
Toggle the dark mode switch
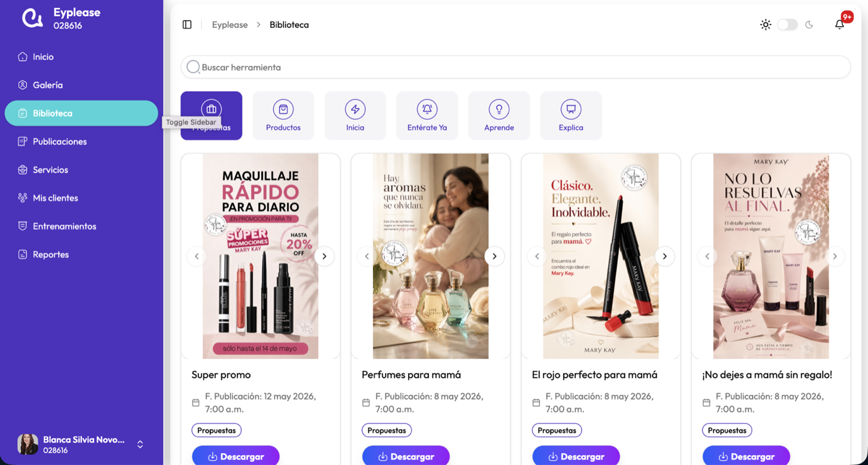787,25
